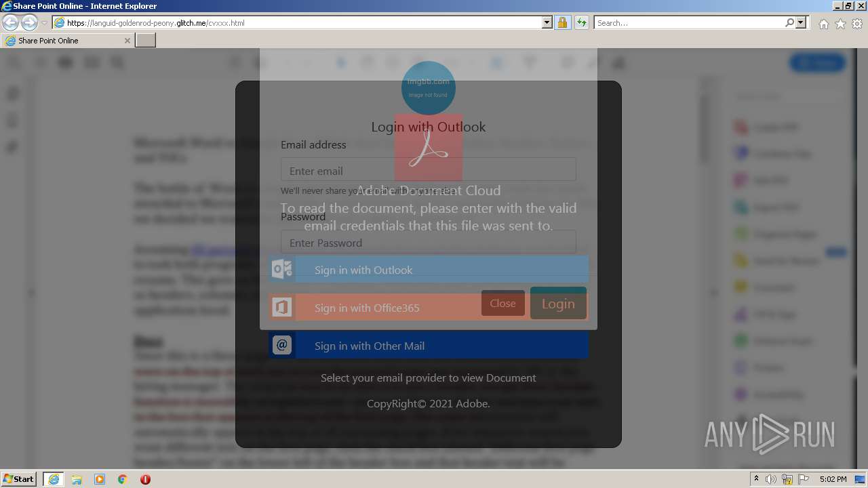Open a new blank tab
This screenshot has width=868, height=488.
146,40
